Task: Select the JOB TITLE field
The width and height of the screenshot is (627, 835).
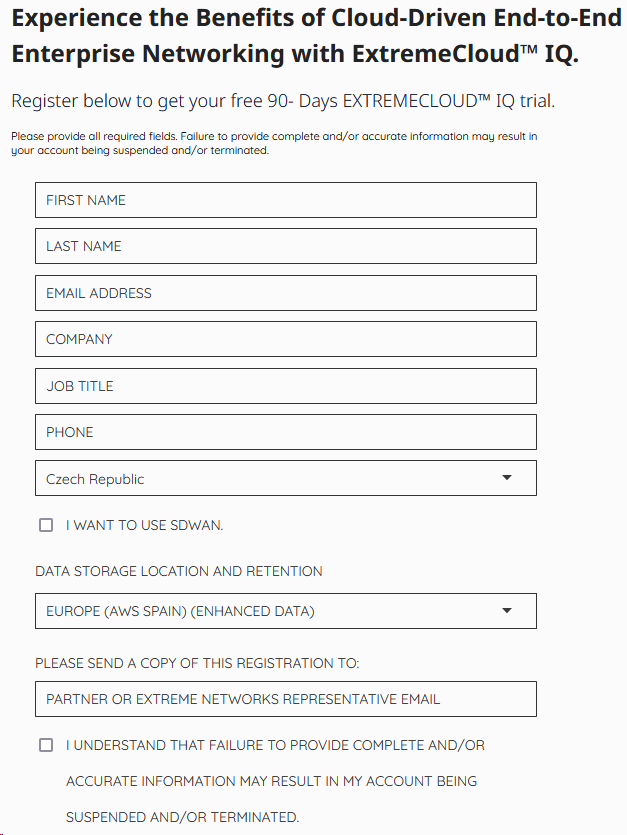Action: 286,385
